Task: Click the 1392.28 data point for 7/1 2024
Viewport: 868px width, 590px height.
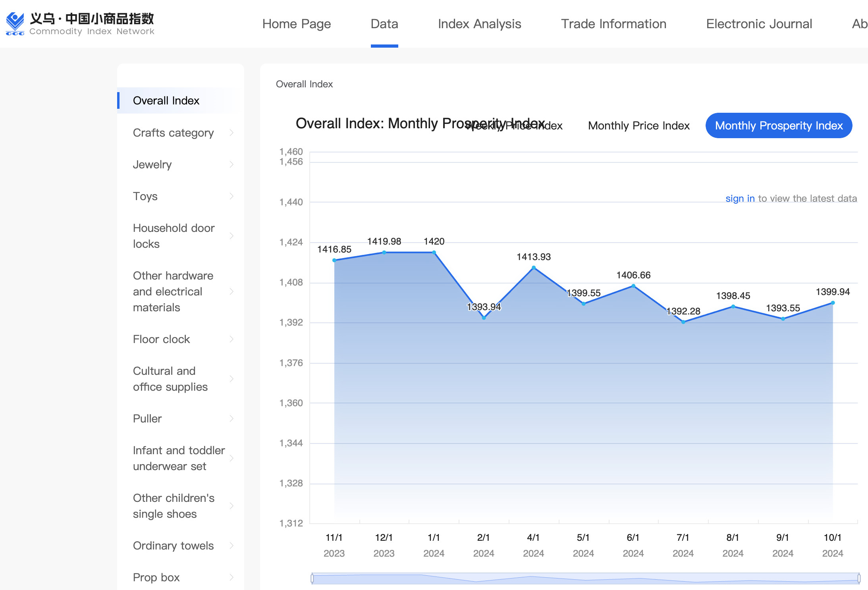Action: point(683,322)
